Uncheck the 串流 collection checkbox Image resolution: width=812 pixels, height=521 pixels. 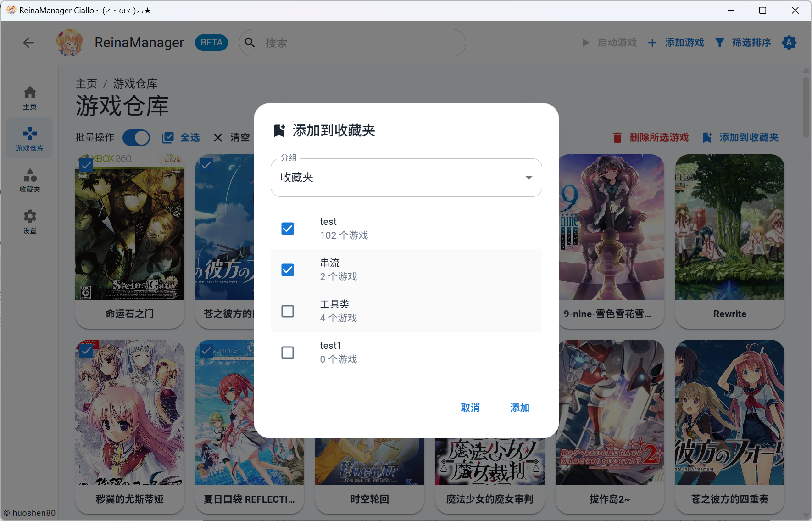[x=288, y=270]
